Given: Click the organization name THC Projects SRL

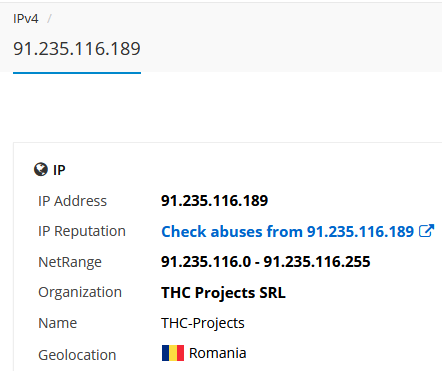Looking at the screenshot, I should click(223, 293).
